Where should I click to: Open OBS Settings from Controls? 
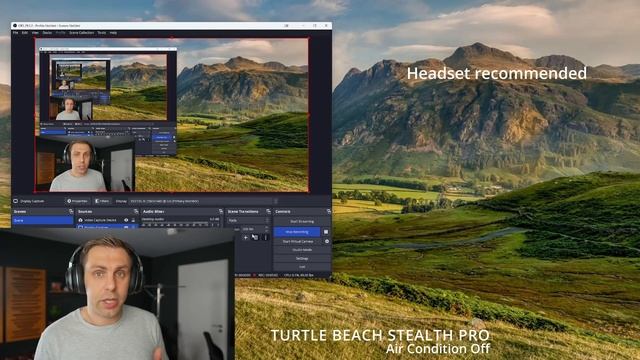pos(302,258)
